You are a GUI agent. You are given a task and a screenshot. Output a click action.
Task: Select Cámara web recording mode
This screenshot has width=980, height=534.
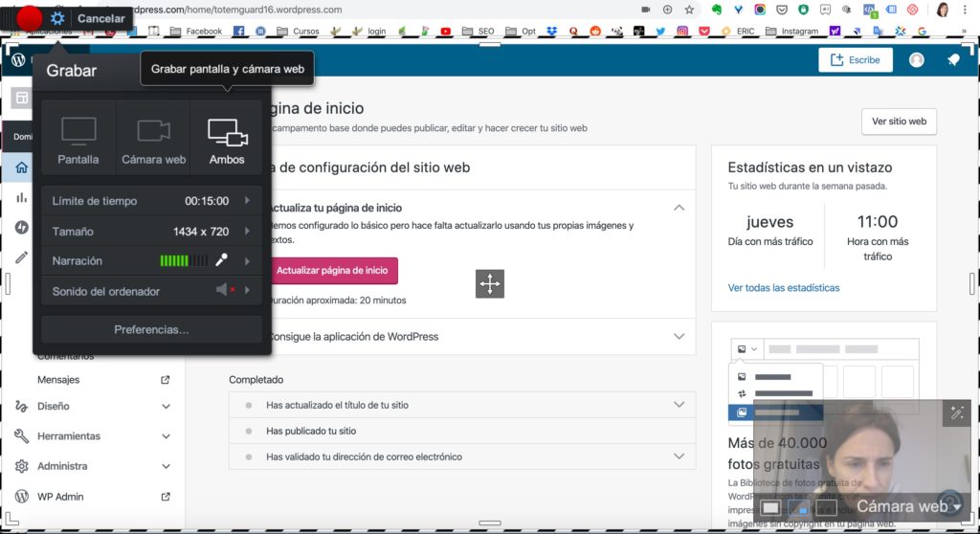click(153, 140)
